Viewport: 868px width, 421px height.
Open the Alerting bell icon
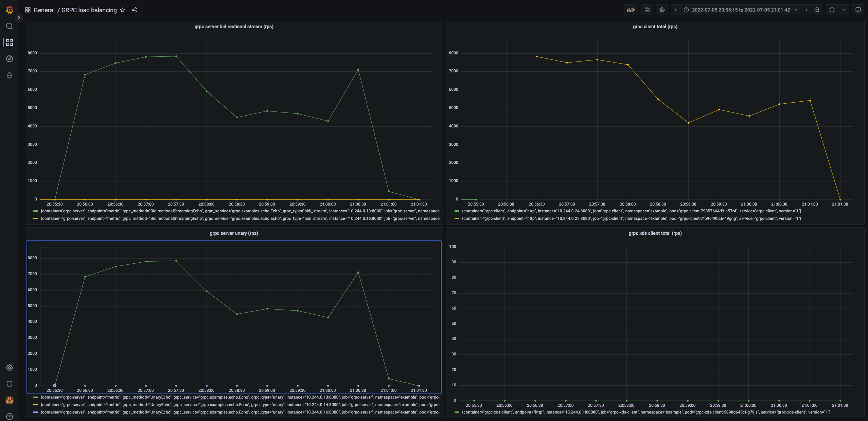coord(10,75)
